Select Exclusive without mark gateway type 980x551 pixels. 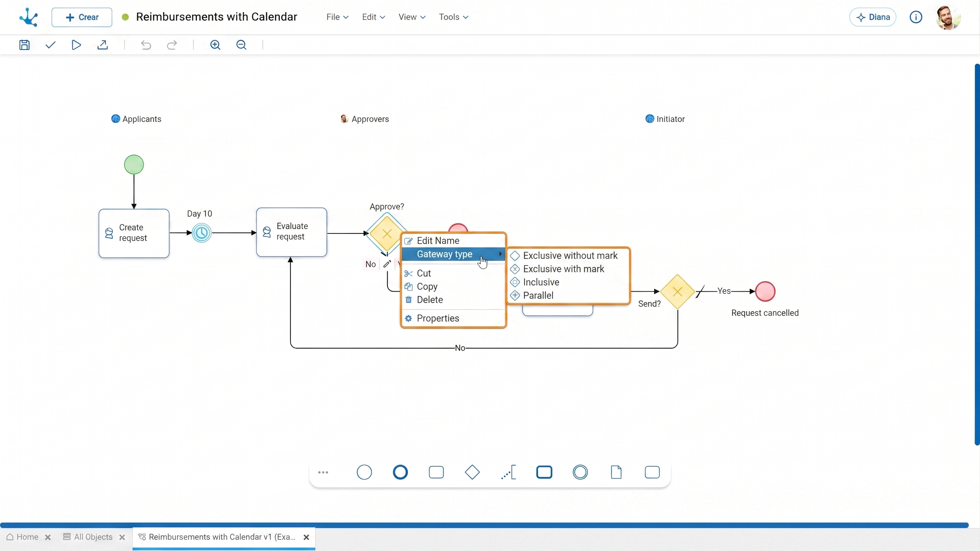(x=568, y=255)
